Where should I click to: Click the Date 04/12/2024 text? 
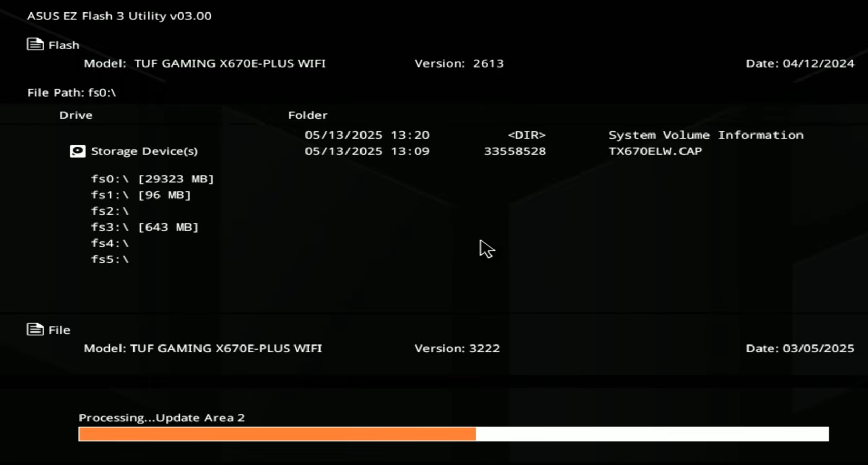point(800,63)
